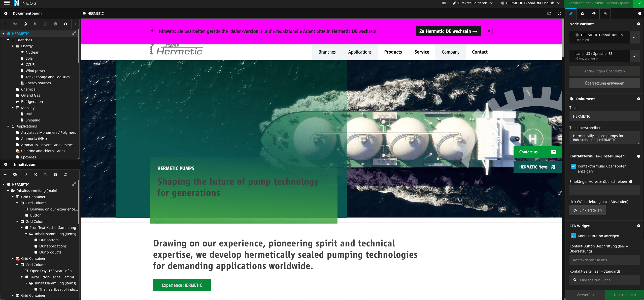This screenshot has width=644, height=300.
Task: Open the Direktes Editieren mode dropdown
Action: pyautogui.click(x=473, y=3)
